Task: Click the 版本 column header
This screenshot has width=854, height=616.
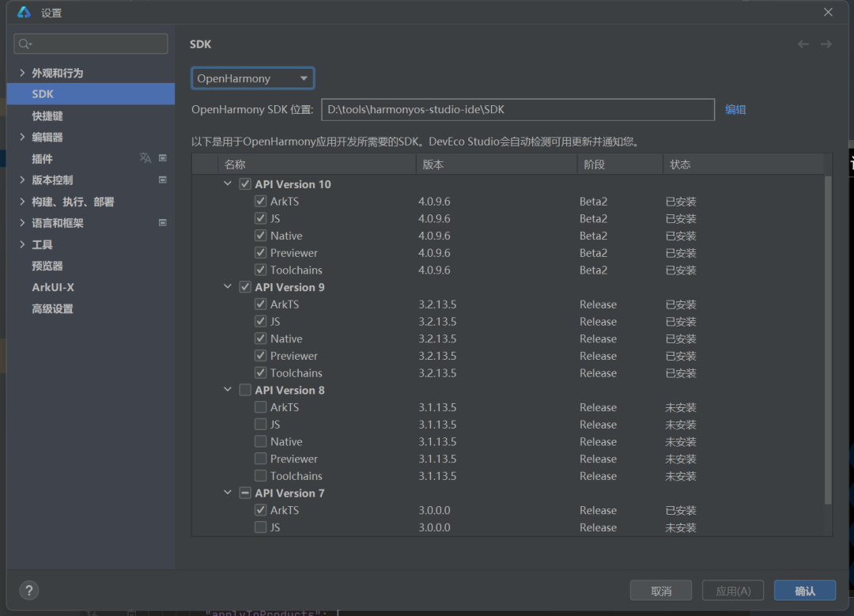Action: pos(497,164)
